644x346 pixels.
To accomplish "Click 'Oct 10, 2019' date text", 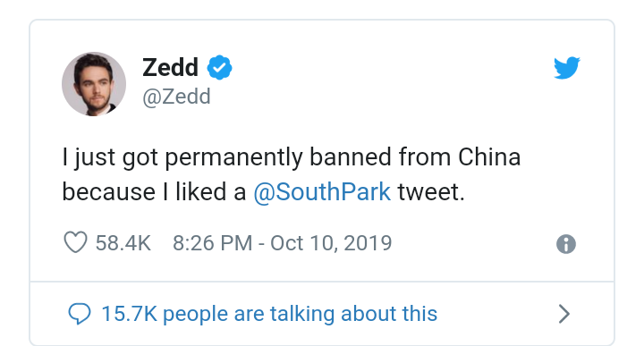I will pyautogui.click(x=331, y=243).
